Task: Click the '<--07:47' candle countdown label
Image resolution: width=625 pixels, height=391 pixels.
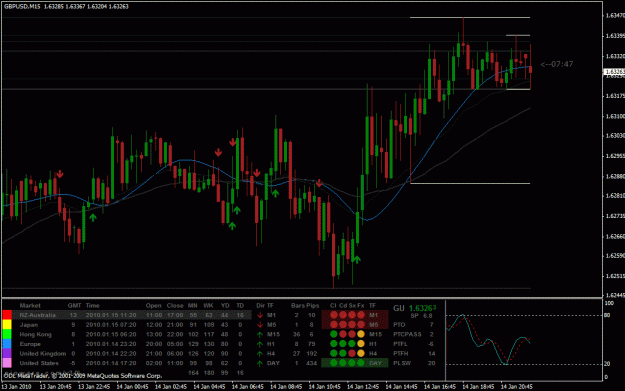Action: pos(557,64)
